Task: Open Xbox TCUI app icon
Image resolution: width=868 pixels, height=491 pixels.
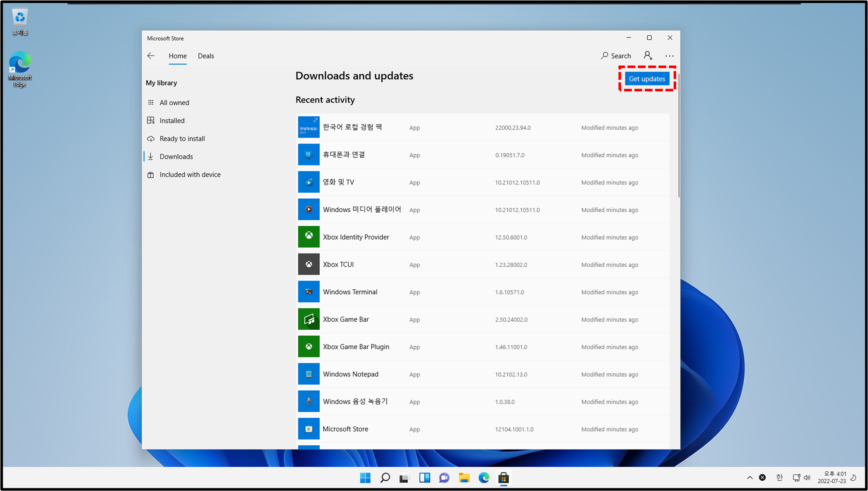Action: click(309, 264)
